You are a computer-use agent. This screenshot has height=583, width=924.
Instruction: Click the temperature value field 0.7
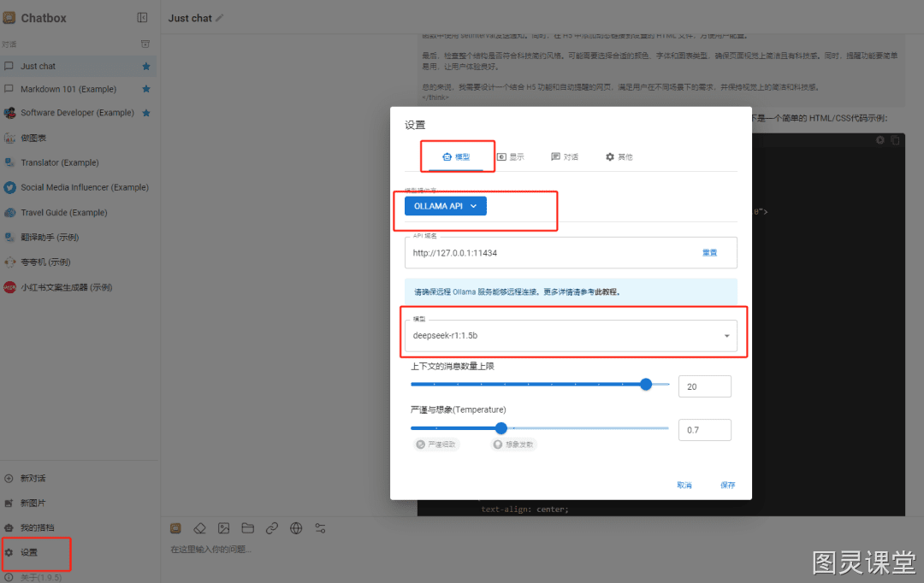(x=705, y=430)
